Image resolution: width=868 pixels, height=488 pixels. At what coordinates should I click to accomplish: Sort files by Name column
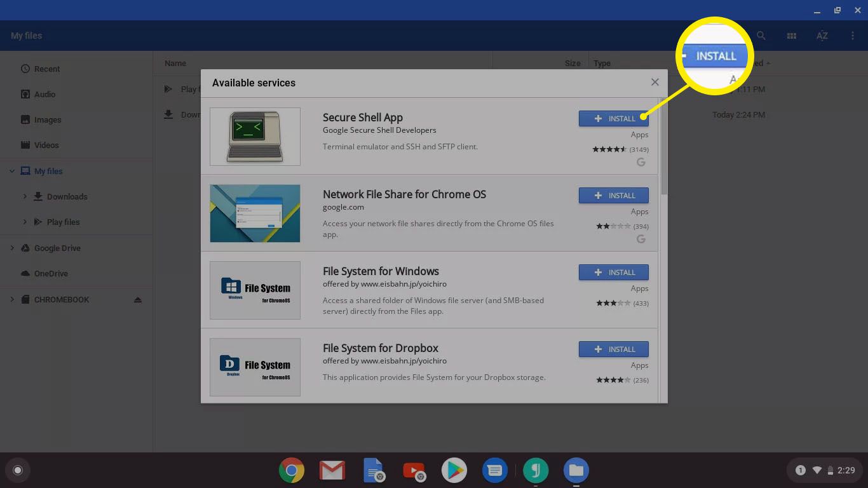coord(175,63)
